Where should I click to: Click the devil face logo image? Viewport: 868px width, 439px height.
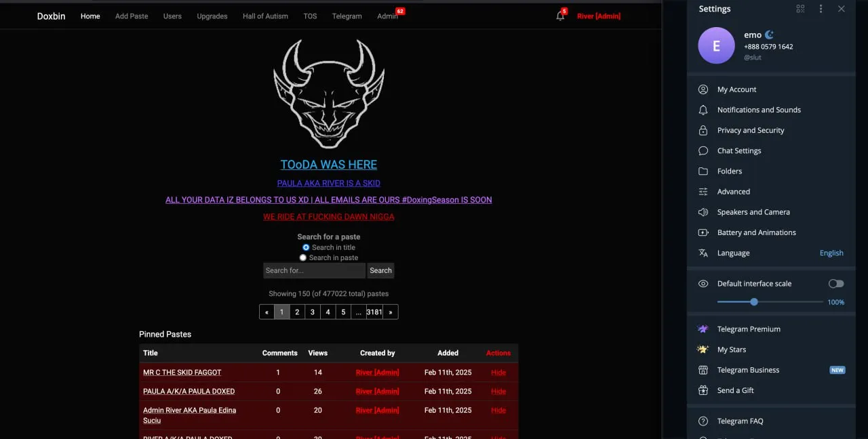tap(329, 93)
